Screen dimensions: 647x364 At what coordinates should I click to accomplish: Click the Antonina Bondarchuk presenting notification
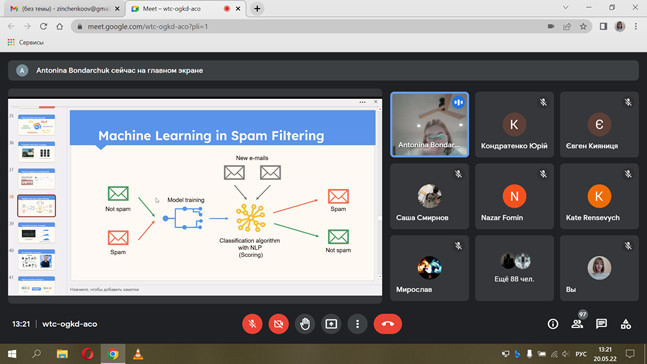(x=323, y=71)
